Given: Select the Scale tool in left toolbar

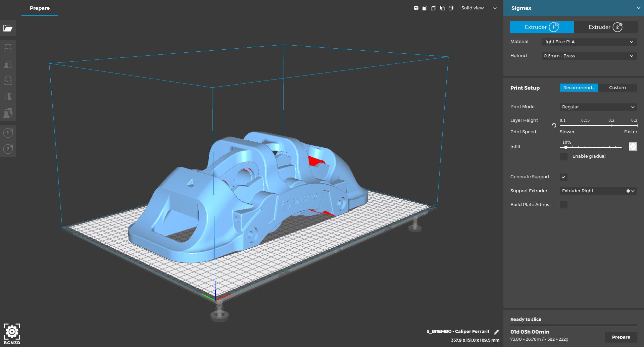Looking at the screenshot, I should click(x=8, y=64).
